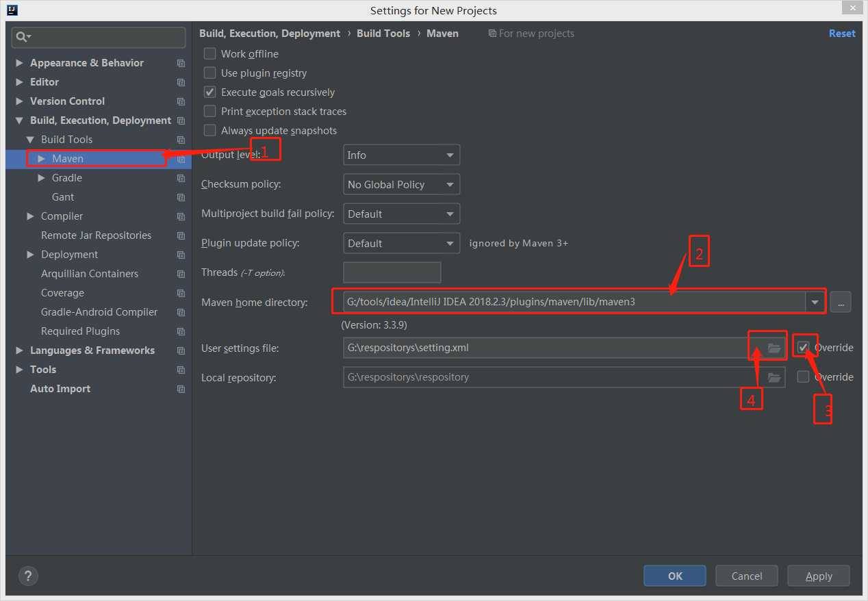Screen dimensions: 868x601
Task: Expand the Deployment node arrow
Action: pyautogui.click(x=30, y=255)
